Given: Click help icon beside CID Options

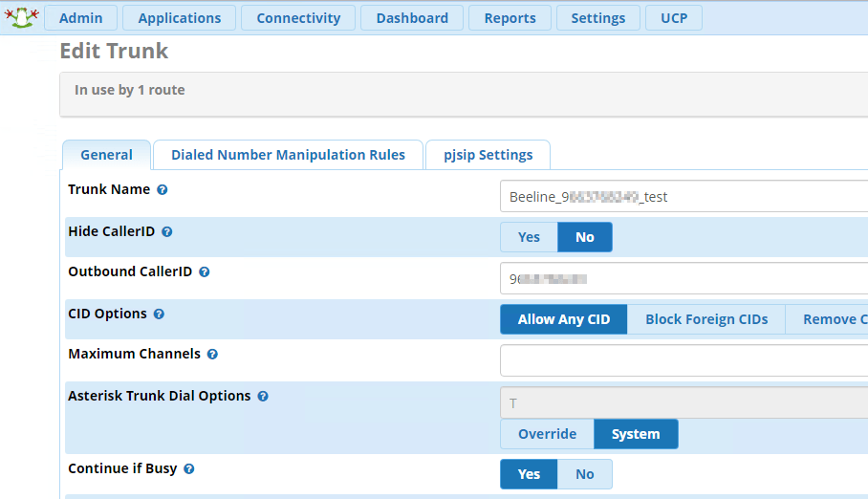Looking at the screenshot, I should point(159,315).
